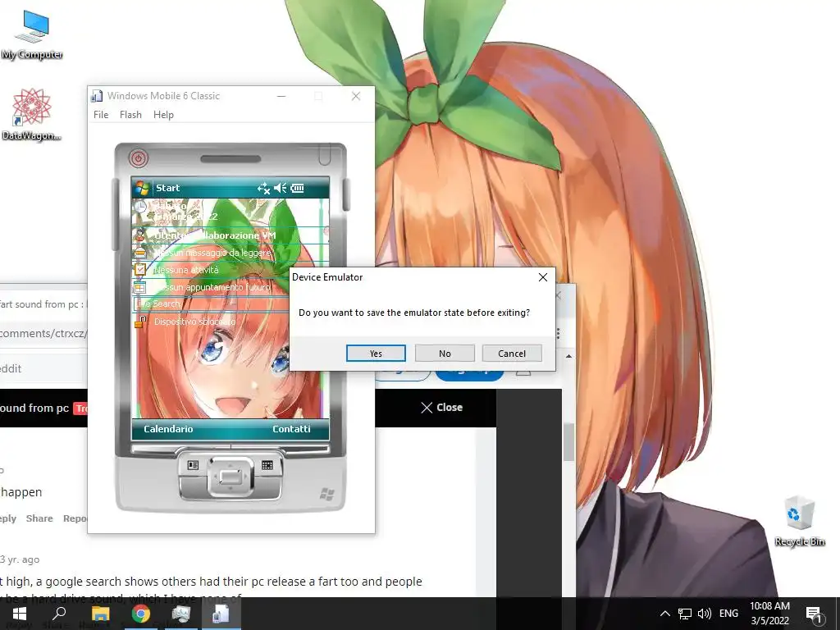Screen dimensions: 840x630
Task: Tap the connectivity status icon on device
Action: pyautogui.click(x=263, y=188)
